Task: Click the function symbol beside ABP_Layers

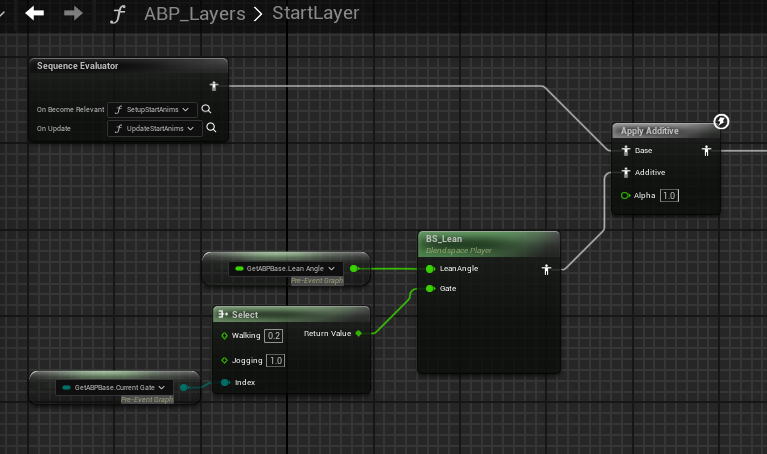Action: click(117, 14)
